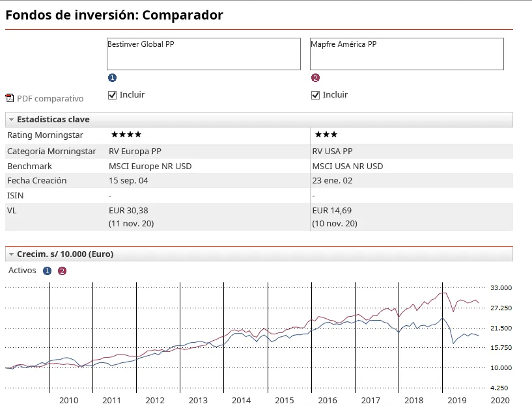Viewport: 532px width, 415px height.
Task: Click the four-star Morningstar rating
Action: (x=126, y=135)
